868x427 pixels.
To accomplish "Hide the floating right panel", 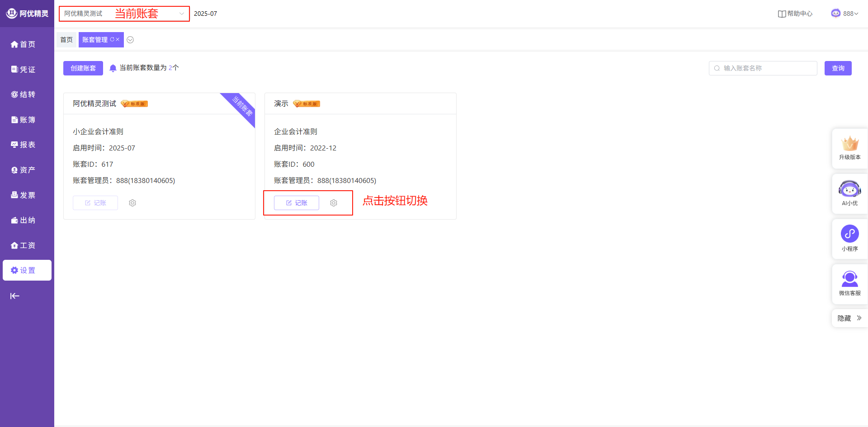I will click(x=849, y=318).
